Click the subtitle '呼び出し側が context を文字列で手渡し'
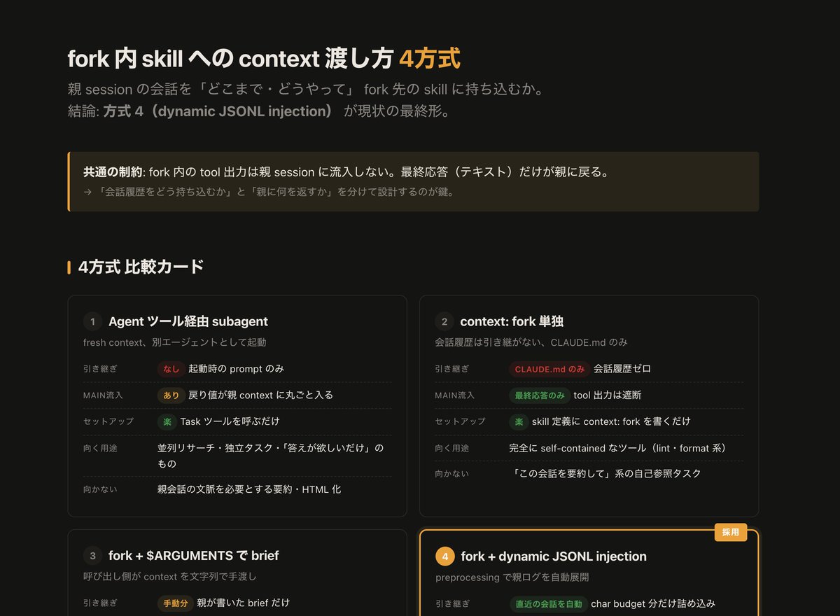The width and height of the screenshot is (840, 616). tap(169, 577)
